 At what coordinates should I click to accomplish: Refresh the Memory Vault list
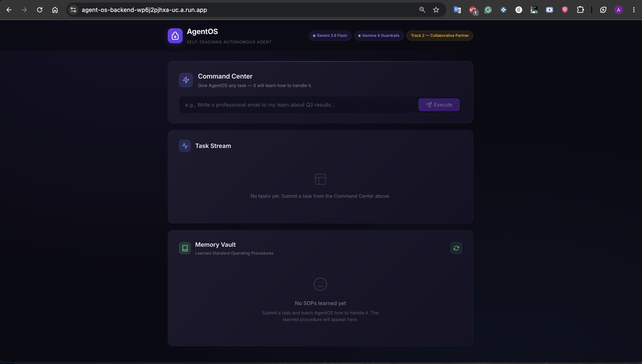[x=456, y=248]
